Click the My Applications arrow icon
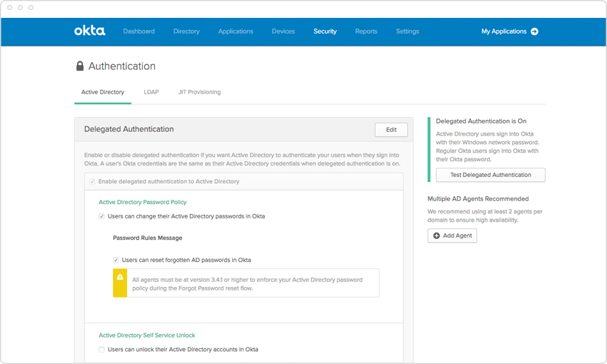This screenshot has width=607, height=364. click(x=534, y=31)
